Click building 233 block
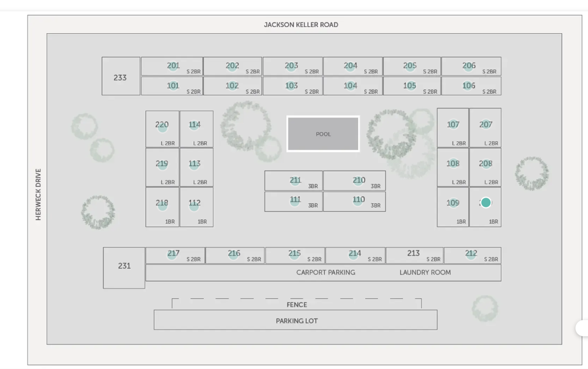 121,77
